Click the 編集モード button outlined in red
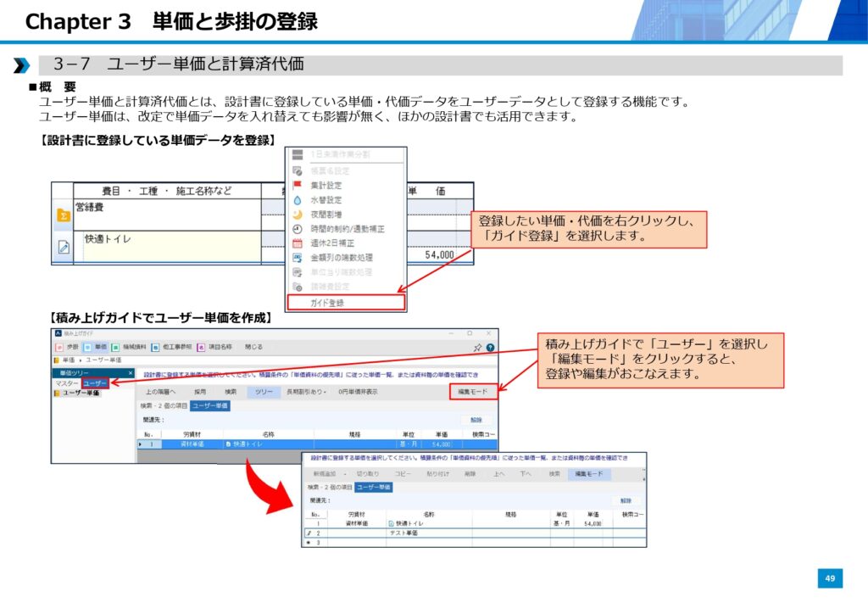This screenshot has height=614, width=868. (x=473, y=392)
